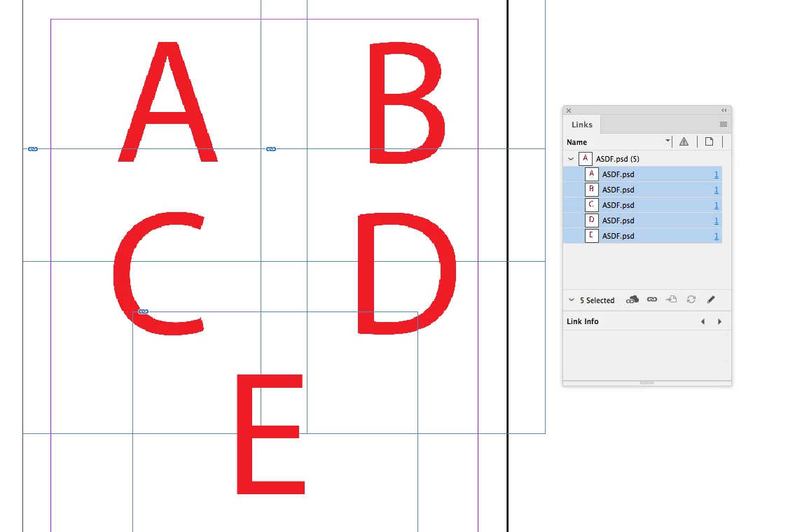The width and height of the screenshot is (809, 532).
Task: Click the Edit Original pencil icon
Action: 711,300
